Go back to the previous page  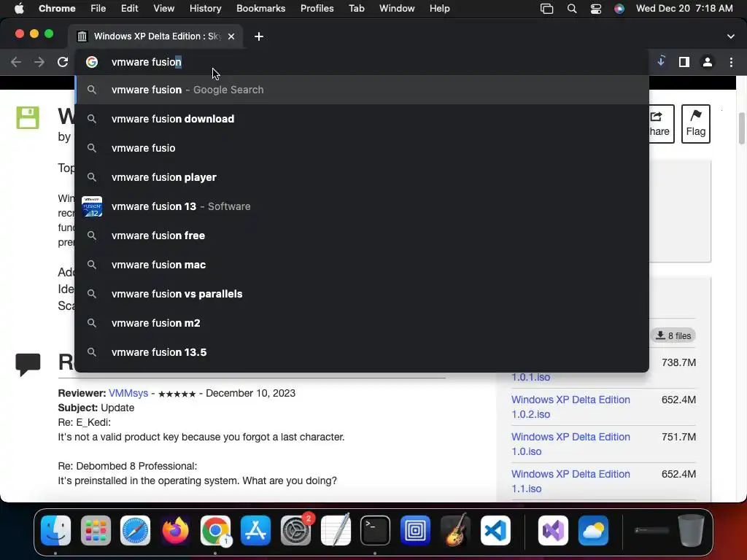point(16,62)
